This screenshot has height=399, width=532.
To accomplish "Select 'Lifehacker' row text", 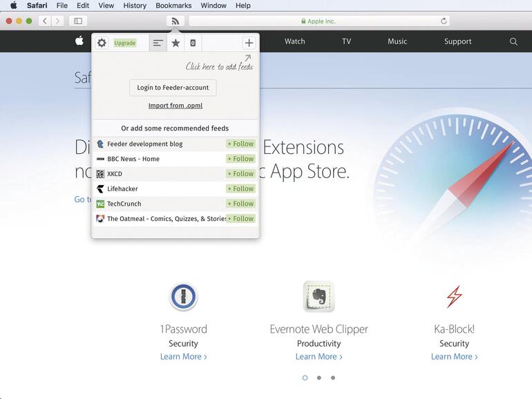I will [122, 188].
